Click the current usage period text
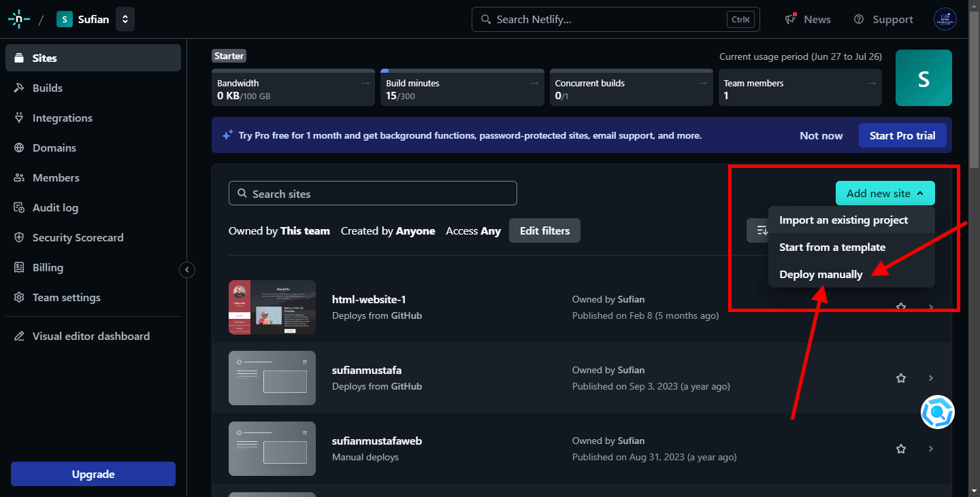This screenshot has height=497, width=980. 800,56
